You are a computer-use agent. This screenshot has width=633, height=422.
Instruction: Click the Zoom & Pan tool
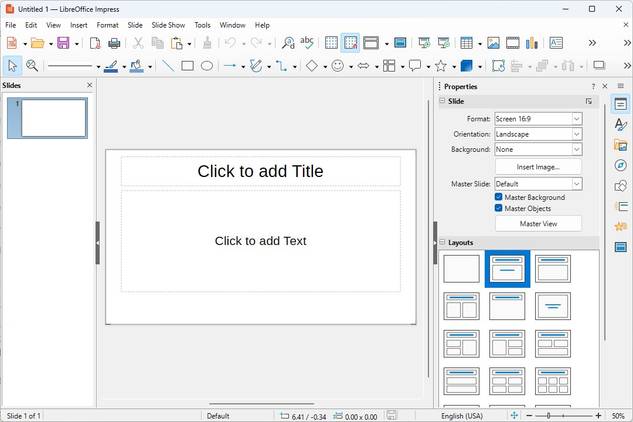32,65
